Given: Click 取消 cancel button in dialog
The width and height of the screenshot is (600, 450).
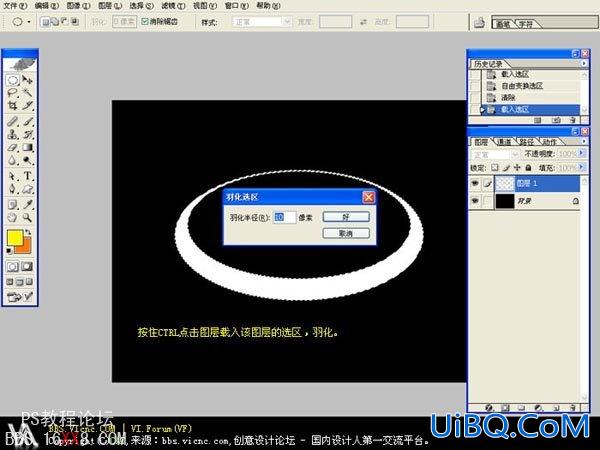Looking at the screenshot, I should (x=346, y=233).
